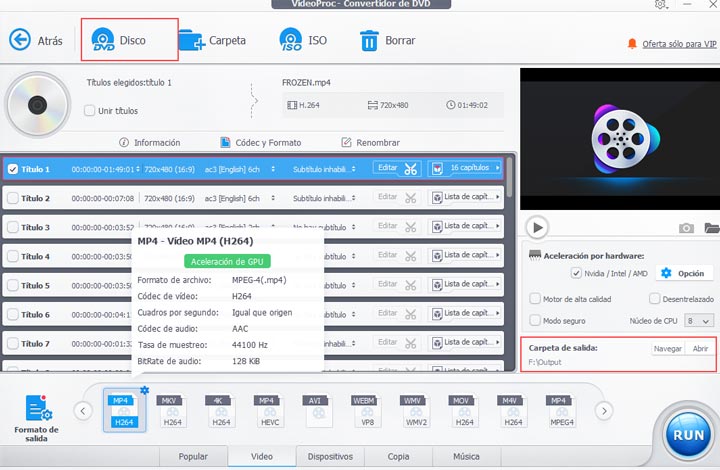The height and width of the screenshot is (470, 720).
Task: Click Navegar to choose output folder
Action: (x=668, y=348)
